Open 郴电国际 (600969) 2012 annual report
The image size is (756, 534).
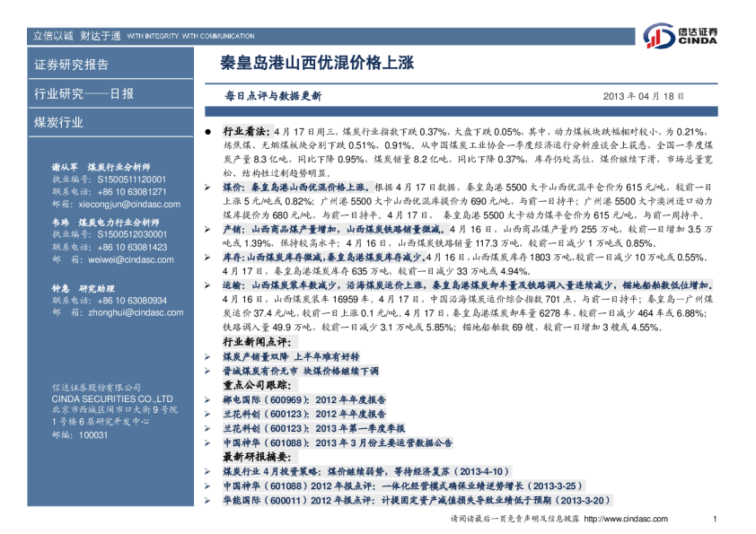(x=304, y=401)
